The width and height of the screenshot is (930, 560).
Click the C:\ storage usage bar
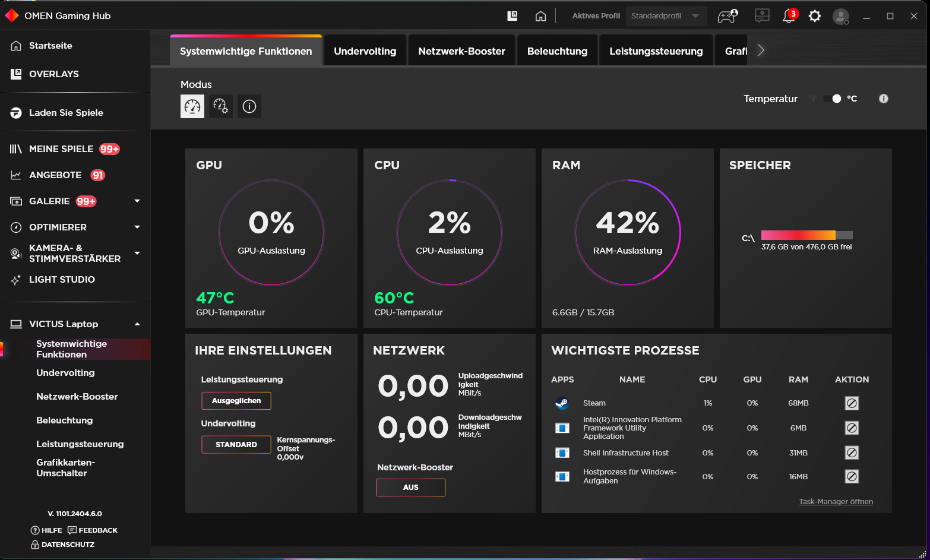click(806, 235)
